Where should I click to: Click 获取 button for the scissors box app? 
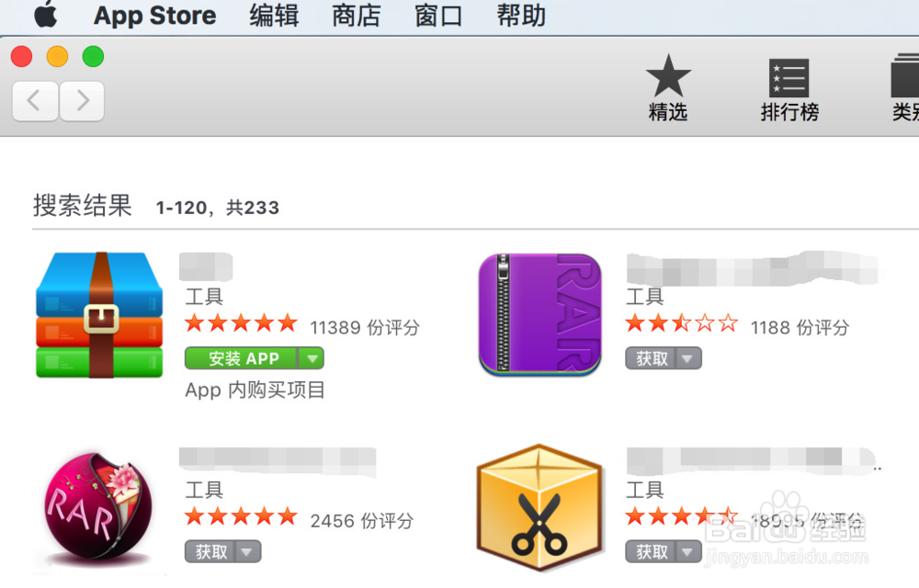coord(652,552)
